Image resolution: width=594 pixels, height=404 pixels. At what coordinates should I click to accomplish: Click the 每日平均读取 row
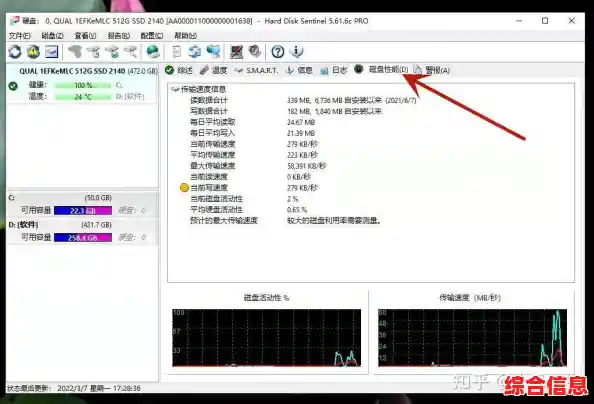(x=253, y=122)
